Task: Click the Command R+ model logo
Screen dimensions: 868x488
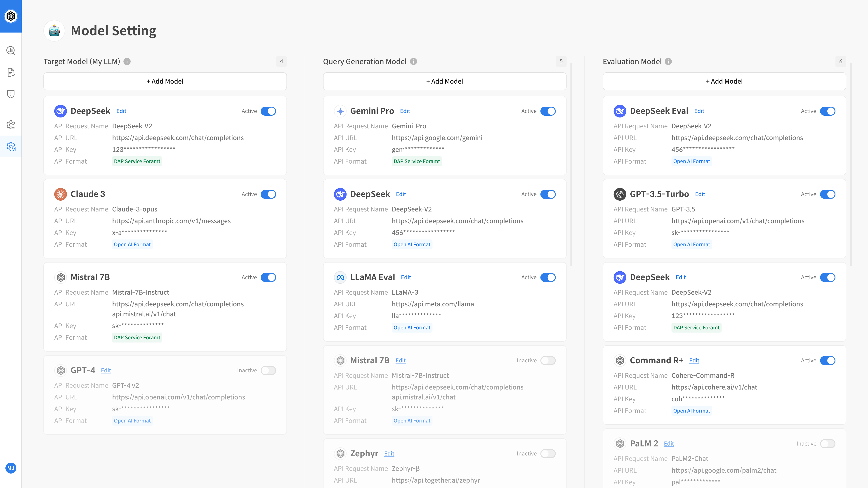Action: coord(620,361)
